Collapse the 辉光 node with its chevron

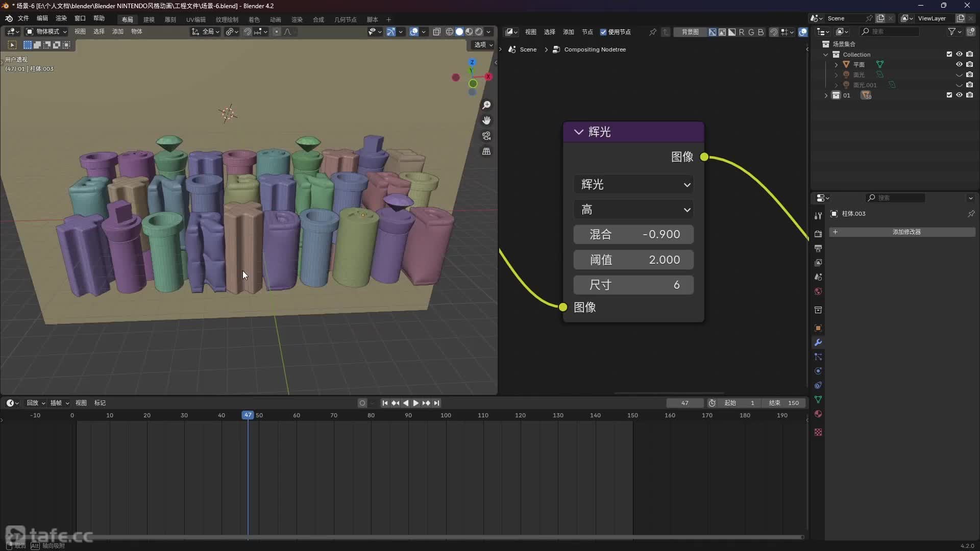[578, 132]
